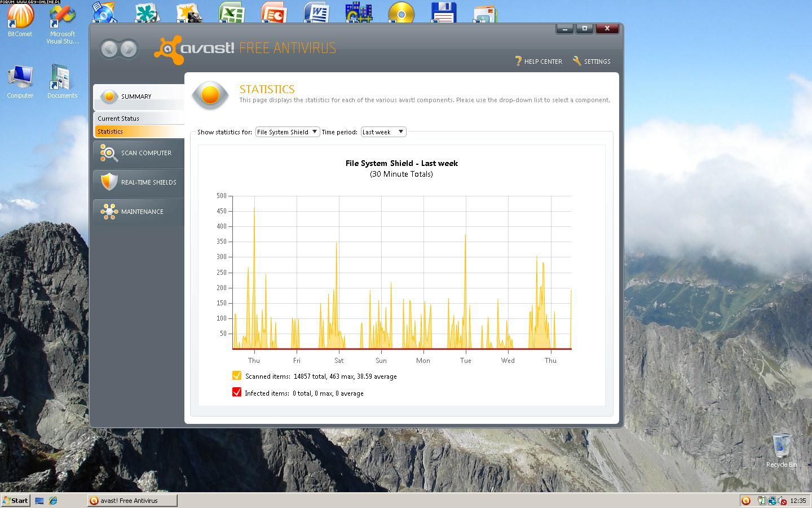Open the Word desktop shortcut
The image size is (812, 508).
point(316,12)
